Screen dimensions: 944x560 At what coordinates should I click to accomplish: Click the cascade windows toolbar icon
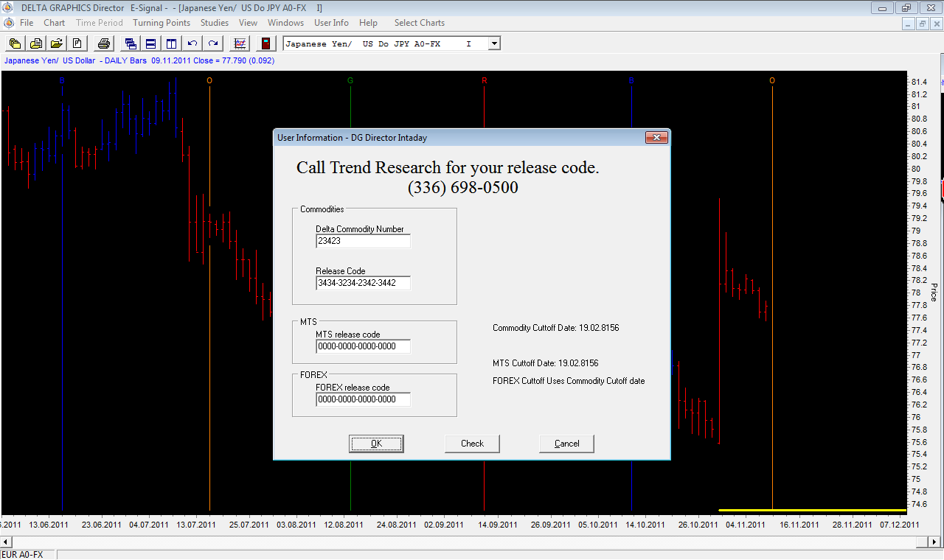click(x=131, y=43)
